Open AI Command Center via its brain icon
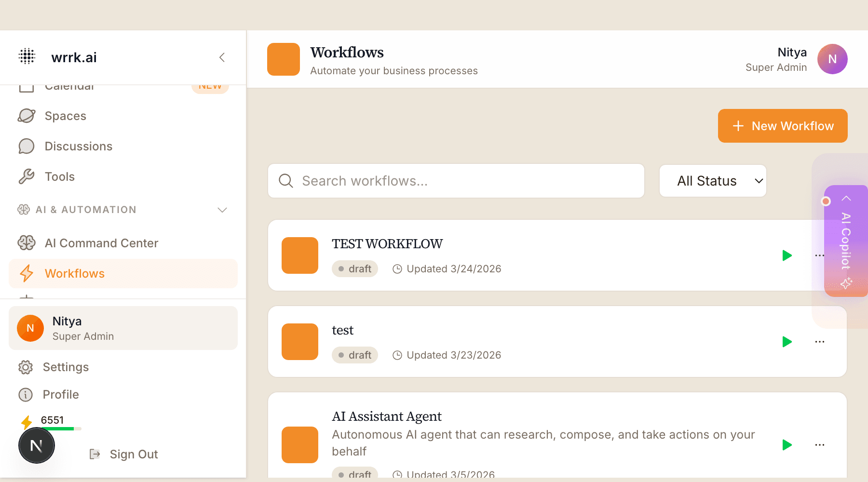This screenshot has width=868, height=482. click(x=27, y=243)
